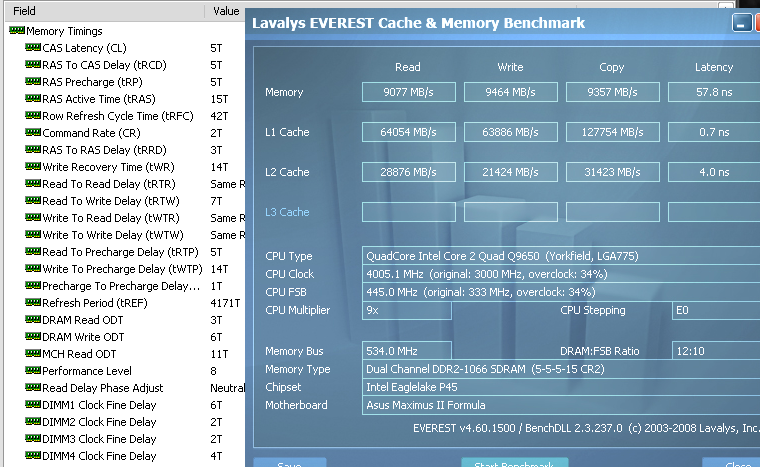Click the memory icon beside RAS Precharge (tRP)

[x=33, y=81]
